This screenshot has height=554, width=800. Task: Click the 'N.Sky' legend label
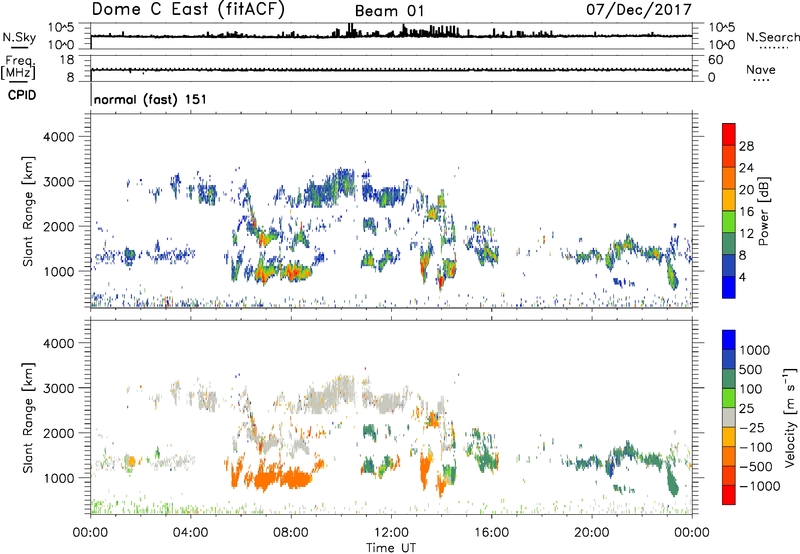pyautogui.click(x=19, y=38)
